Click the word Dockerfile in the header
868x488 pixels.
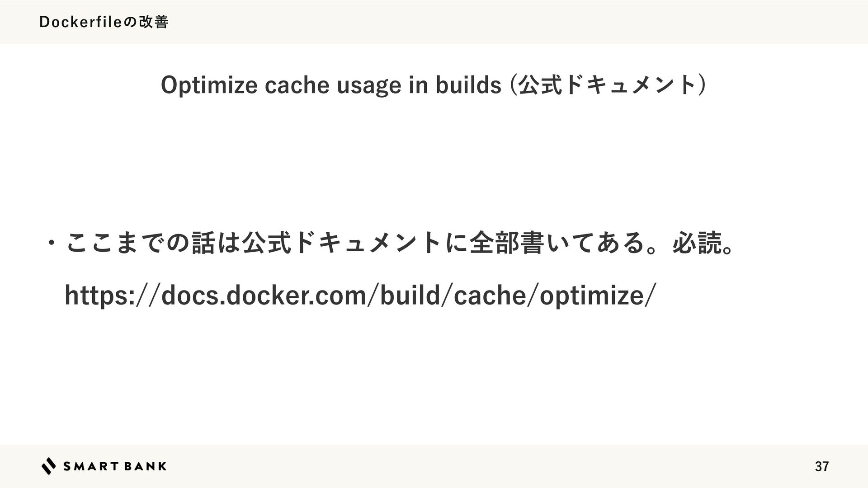pos(80,22)
